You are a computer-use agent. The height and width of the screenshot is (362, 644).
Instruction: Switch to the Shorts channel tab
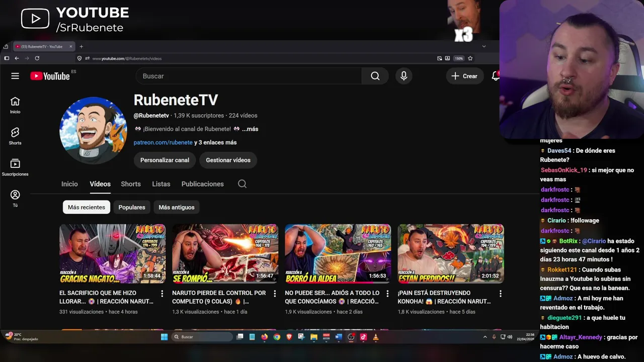(131, 184)
